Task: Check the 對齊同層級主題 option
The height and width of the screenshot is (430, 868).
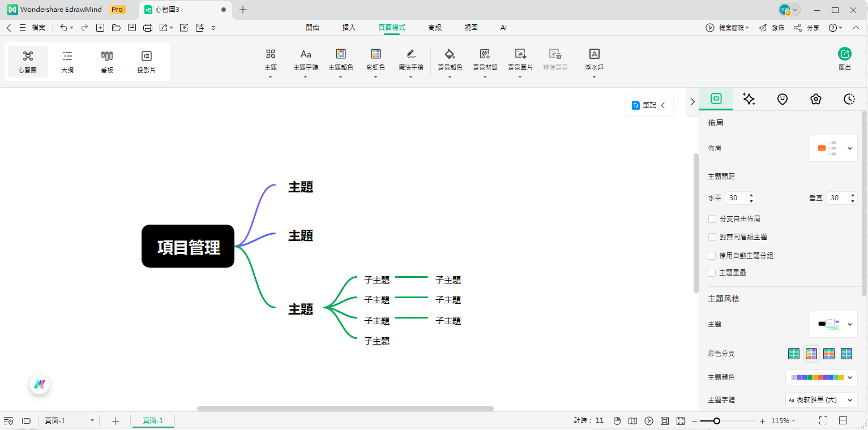Action: tap(712, 237)
